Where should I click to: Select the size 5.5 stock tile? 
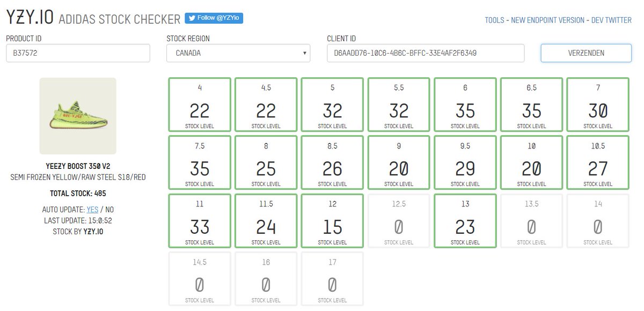point(399,105)
